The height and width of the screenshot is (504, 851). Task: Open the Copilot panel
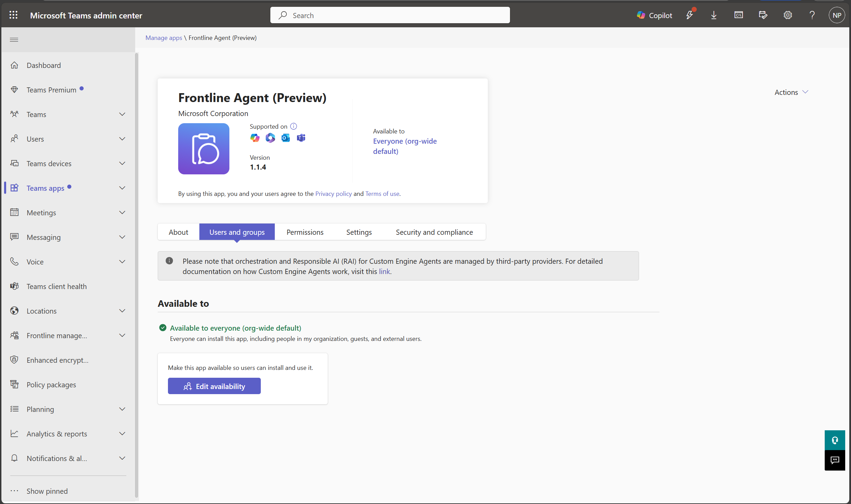pos(654,15)
